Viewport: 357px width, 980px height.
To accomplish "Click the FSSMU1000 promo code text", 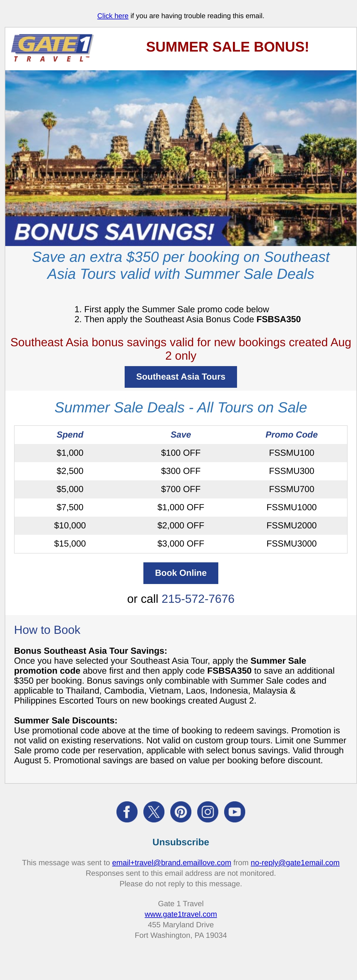I will coord(292,507).
